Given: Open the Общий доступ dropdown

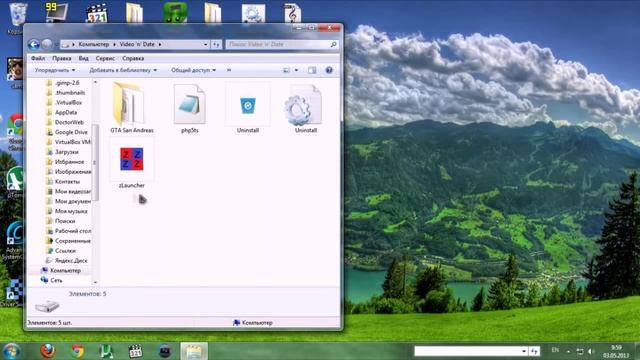Looking at the screenshot, I should point(193,70).
